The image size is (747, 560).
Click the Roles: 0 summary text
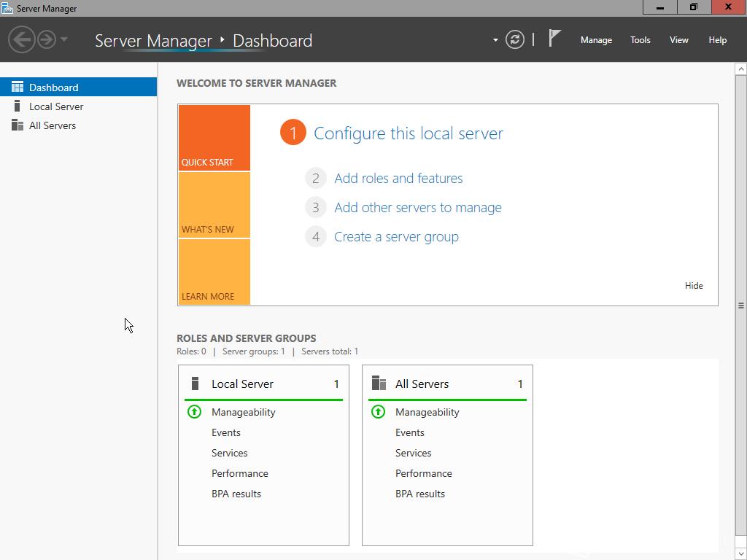[x=192, y=351]
